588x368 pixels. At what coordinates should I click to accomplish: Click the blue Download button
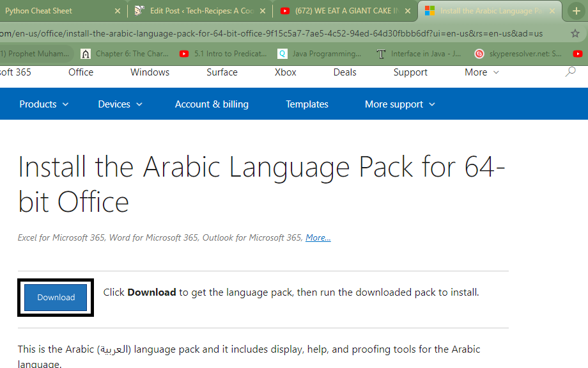point(56,298)
